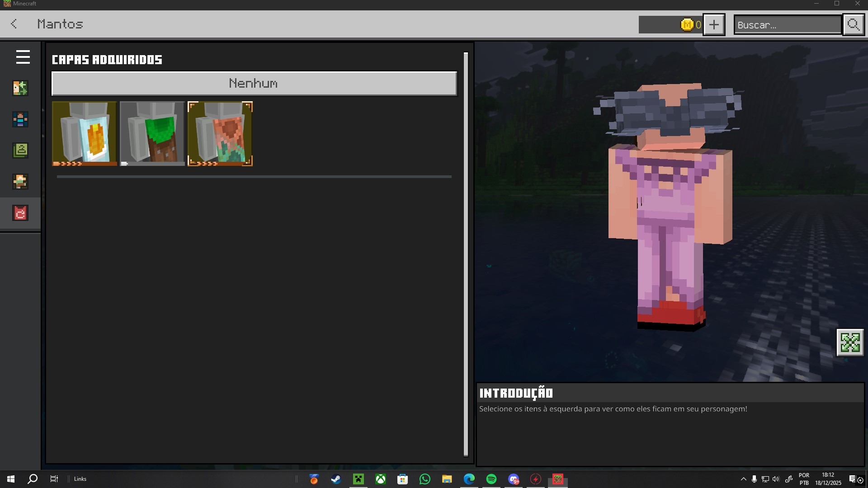
Task: Select the green and brown cape thumbnail
Action: (x=152, y=134)
